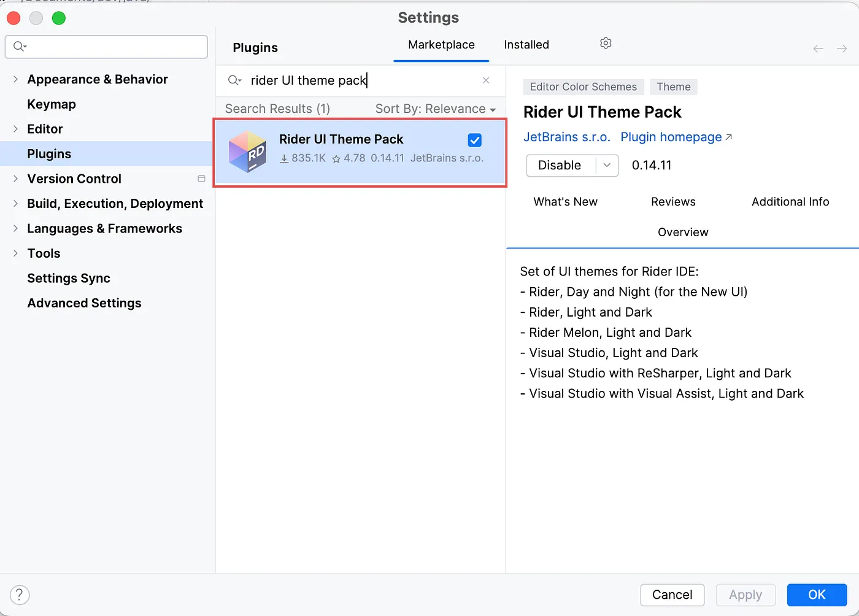Open help via the question mark icon
Screen dimensions: 859x616
click(x=19, y=595)
